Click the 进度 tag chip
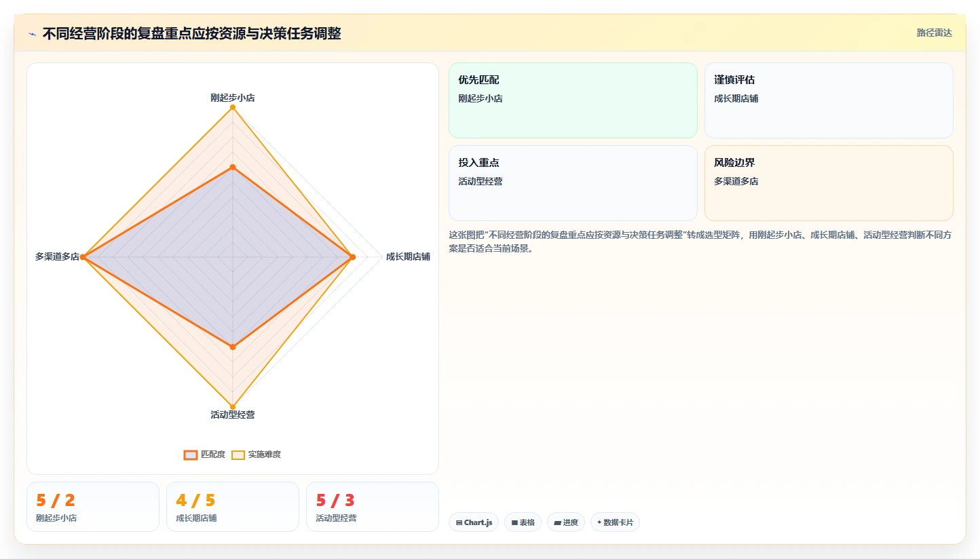 tap(566, 522)
